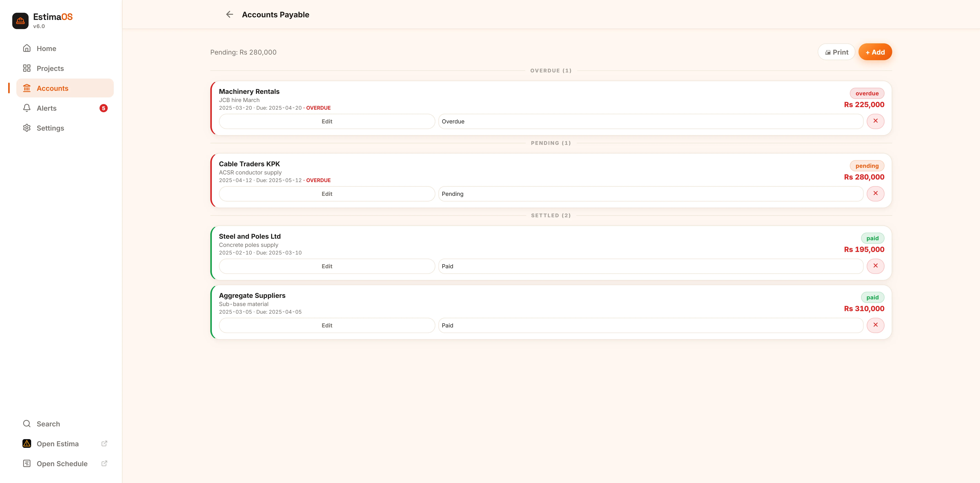Click the v6.0 version label

click(39, 26)
